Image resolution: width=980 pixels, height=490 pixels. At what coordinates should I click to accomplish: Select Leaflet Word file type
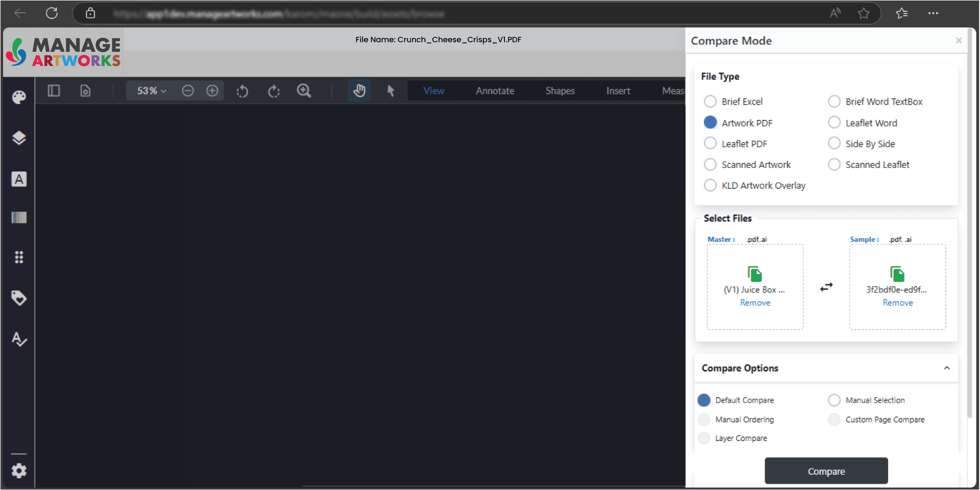(834, 122)
